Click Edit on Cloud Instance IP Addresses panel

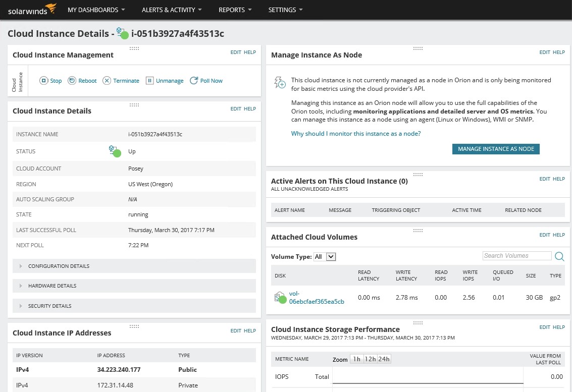click(x=236, y=331)
